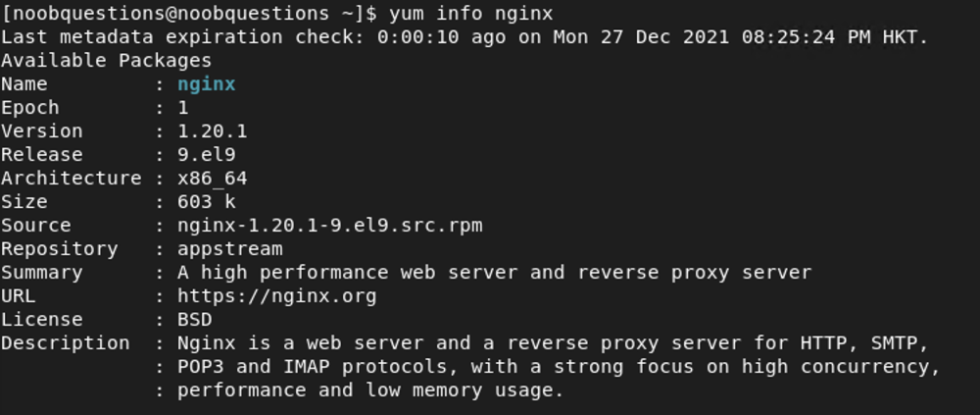Image resolution: width=980 pixels, height=415 pixels.
Task: Click the text 'low memory usage'
Action: pyautogui.click(x=465, y=390)
